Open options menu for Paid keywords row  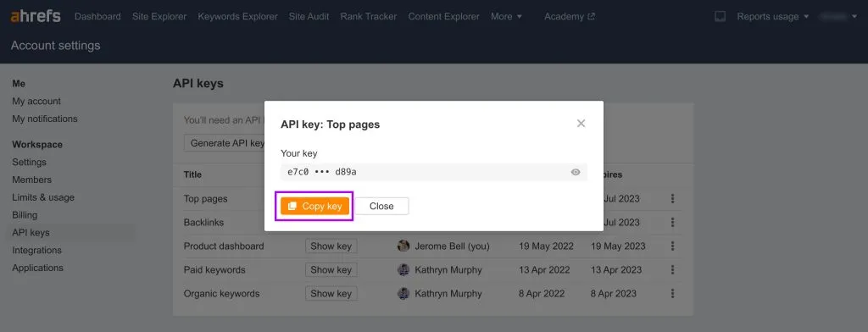672,270
